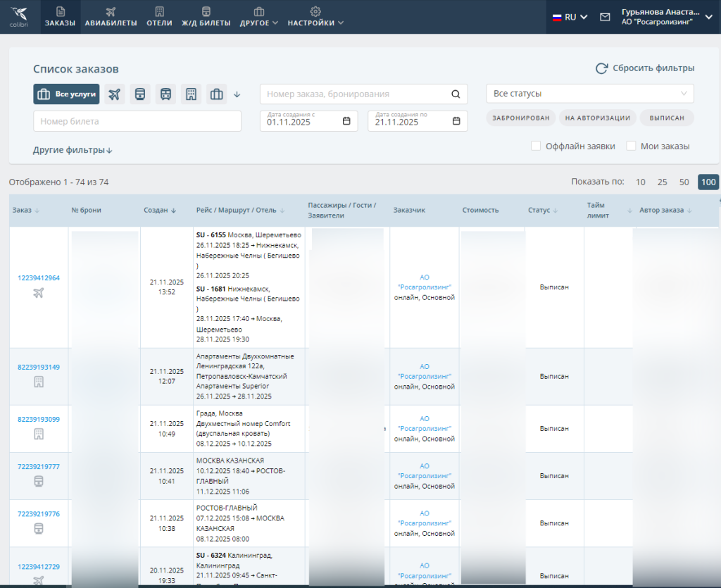Screen dimensions: 721x588
Task: Open calendar for 'Дата создания с'
Action: (346, 121)
